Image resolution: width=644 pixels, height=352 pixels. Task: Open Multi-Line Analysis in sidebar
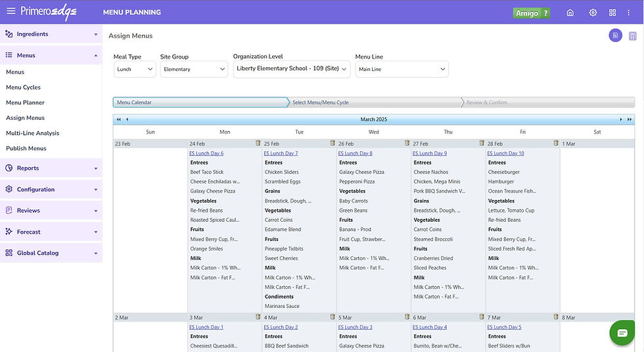(x=32, y=133)
